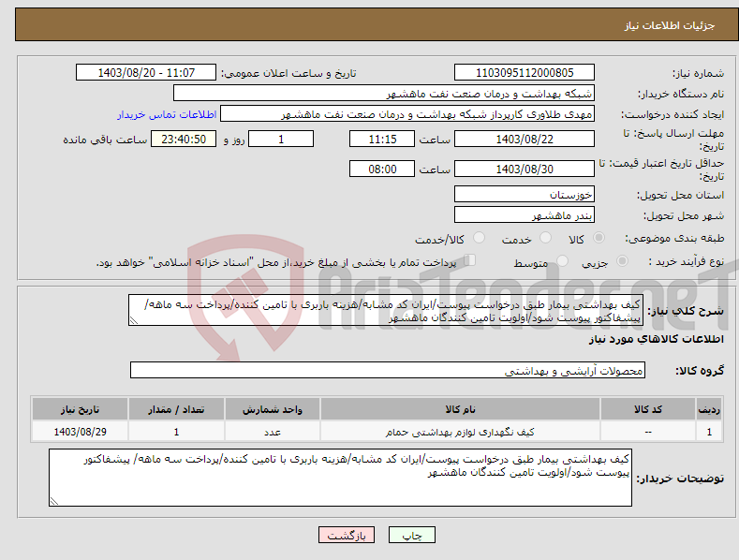
Task: Click the نام کالا column header
Action: [x=460, y=409]
